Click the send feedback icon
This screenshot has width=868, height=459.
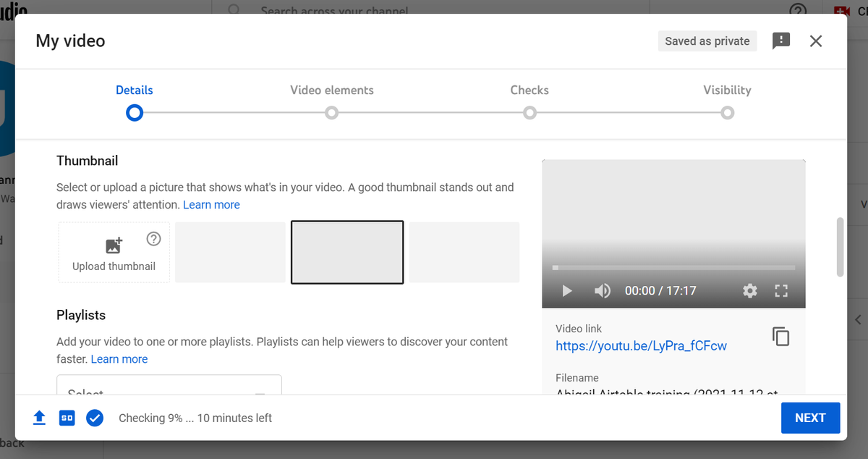(x=781, y=41)
